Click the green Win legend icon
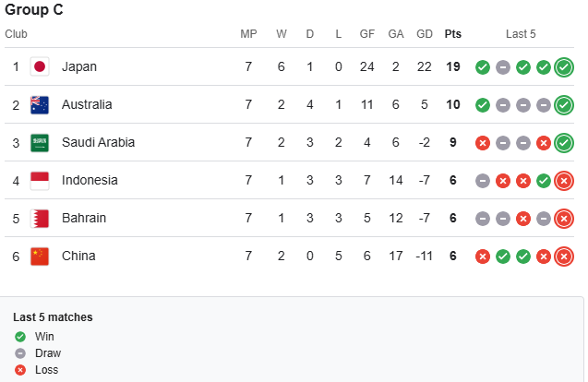Image resolution: width=588 pixels, height=382 pixels. point(20,336)
